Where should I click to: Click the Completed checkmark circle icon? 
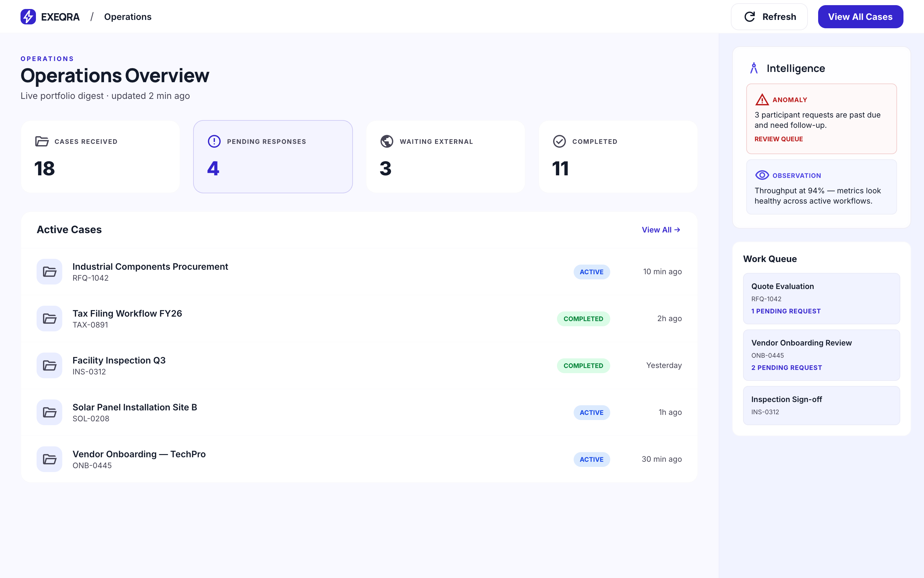coord(559,141)
